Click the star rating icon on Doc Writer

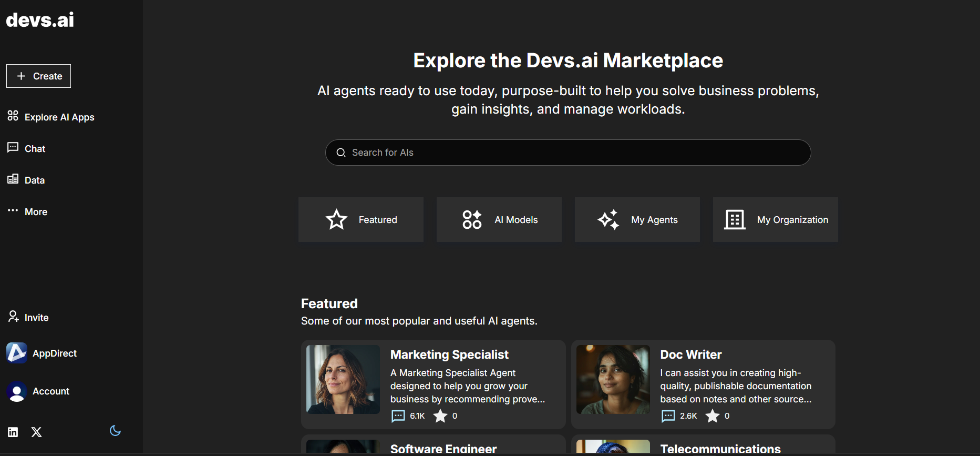click(713, 416)
